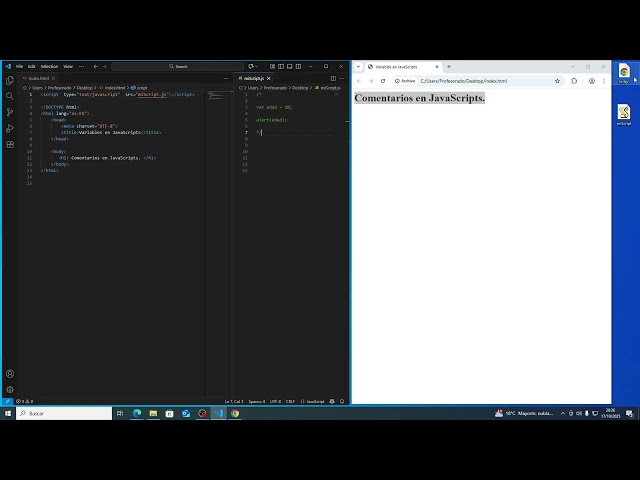
Task: Switch to the miscript.js editor tab
Action: [x=254, y=78]
